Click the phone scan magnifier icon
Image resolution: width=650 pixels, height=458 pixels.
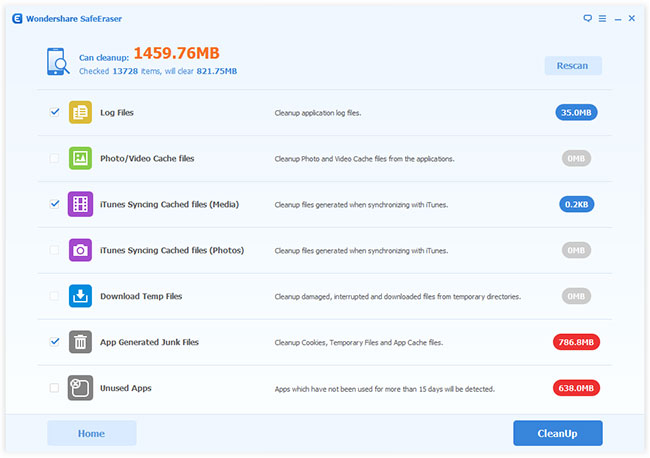tap(58, 62)
